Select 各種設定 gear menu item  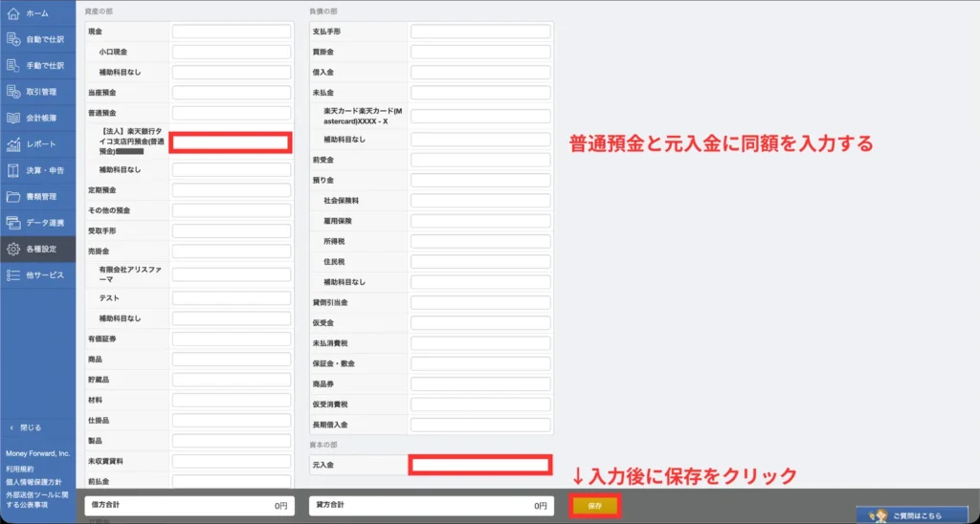[x=37, y=249]
